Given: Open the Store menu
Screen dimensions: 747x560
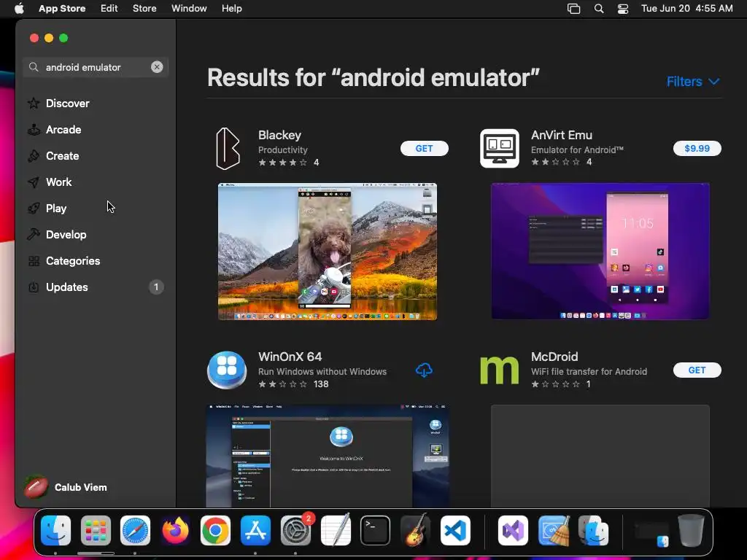Looking at the screenshot, I should click(144, 9).
